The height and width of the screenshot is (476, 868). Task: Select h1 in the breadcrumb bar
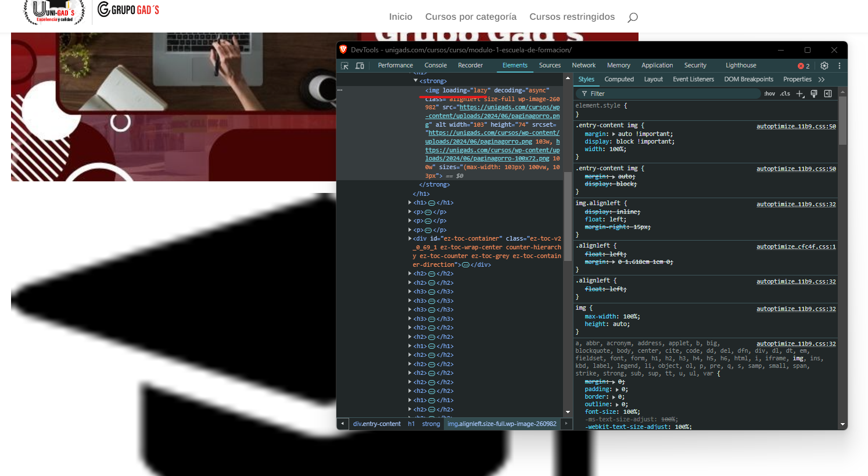411,424
